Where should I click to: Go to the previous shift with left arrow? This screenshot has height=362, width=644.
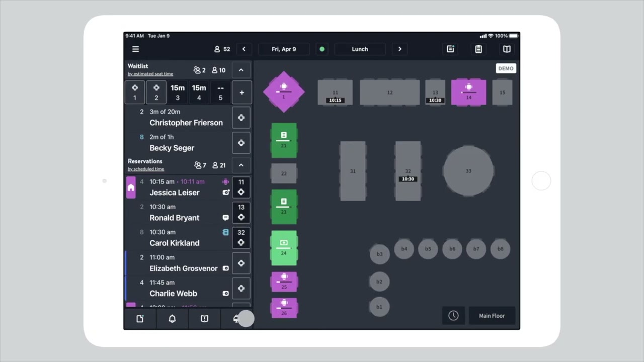(244, 49)
